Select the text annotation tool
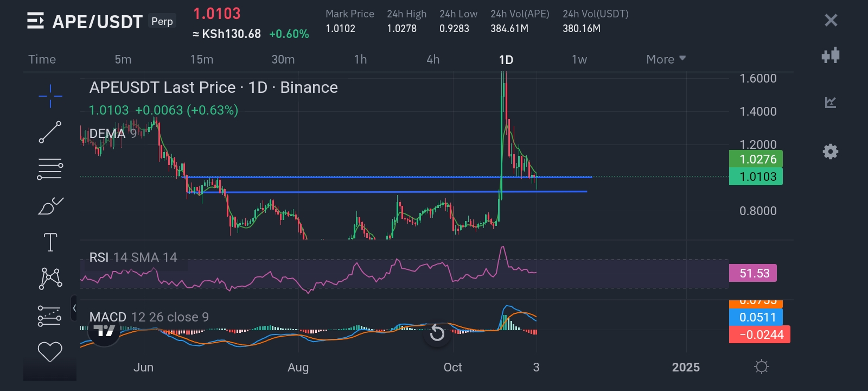This screenshot has width=868, height=391. [50, 242]
